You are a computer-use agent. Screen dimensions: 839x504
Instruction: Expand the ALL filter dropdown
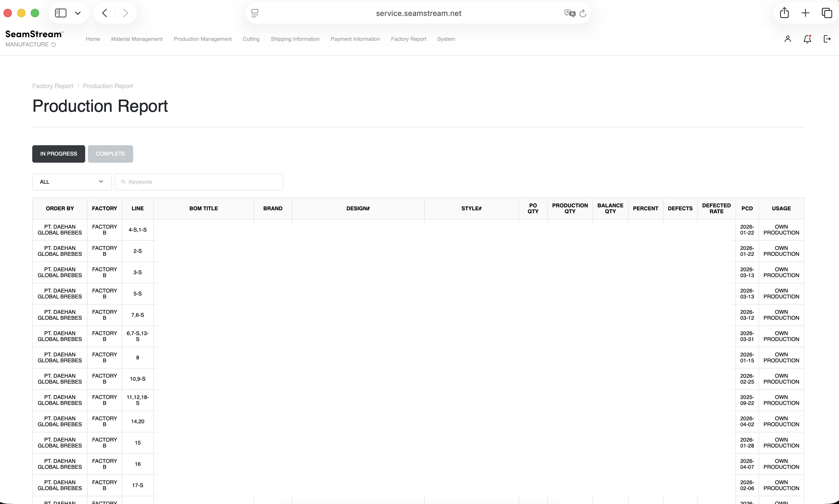72,182
